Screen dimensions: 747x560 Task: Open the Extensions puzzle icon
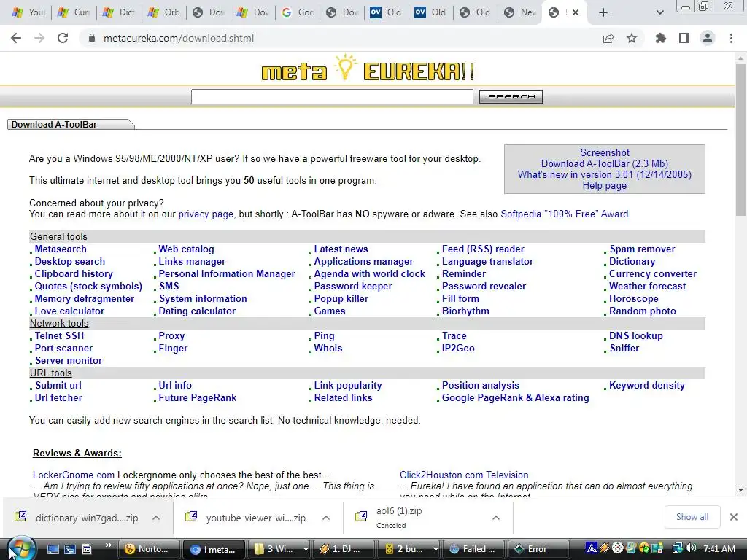tap(661, 38)
